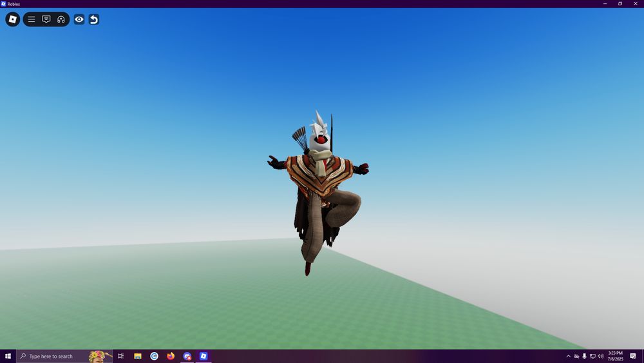Click the microphone tray icon
The height and width of the screenshot is (363, 644).
click(x=585, y=356)
